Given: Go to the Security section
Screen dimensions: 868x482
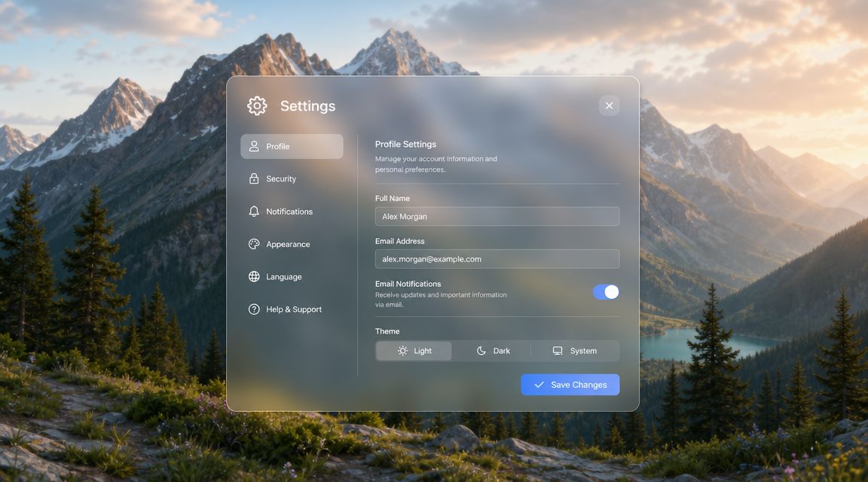Looking at the screenshot, I should pos(292,178).
